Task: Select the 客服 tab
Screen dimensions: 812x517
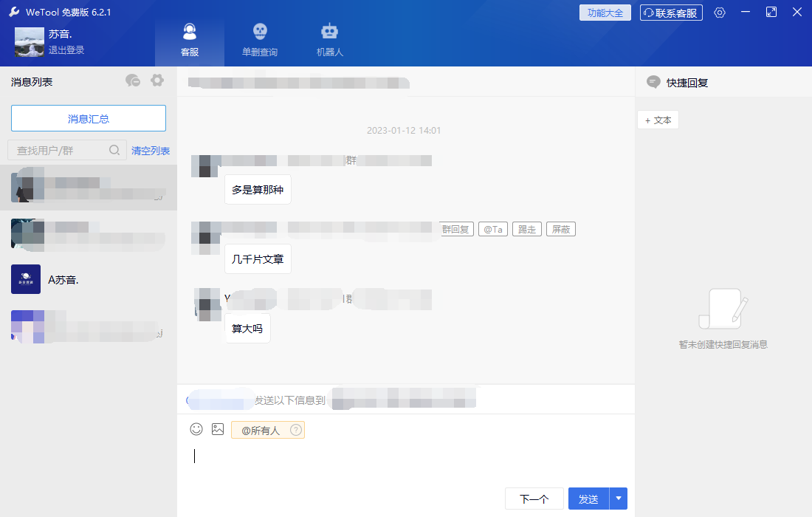Action: click(190, 40)
